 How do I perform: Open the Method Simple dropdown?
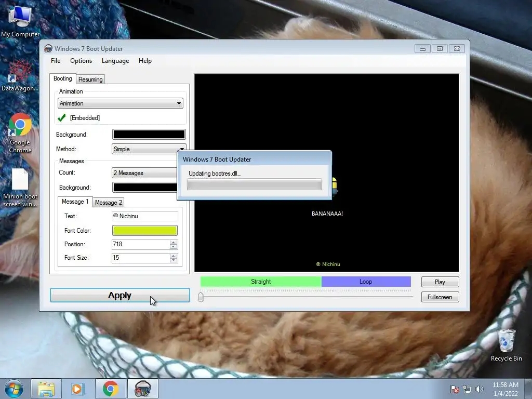coord(149,149)
